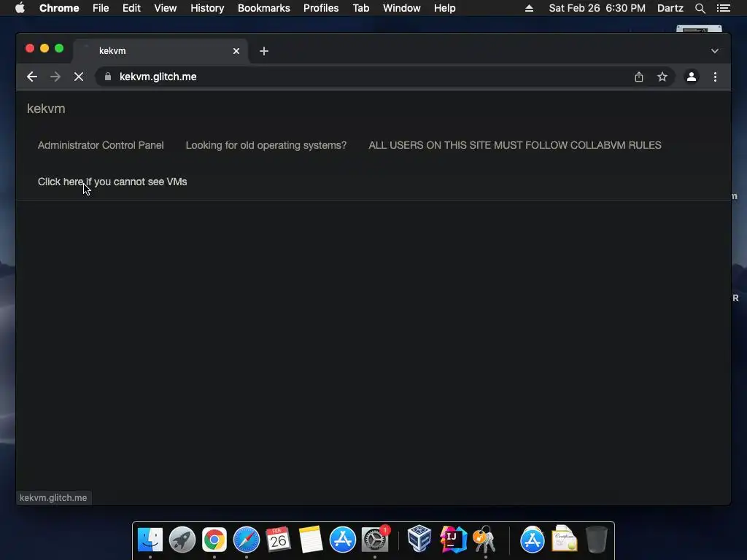This screenshot has height=560, width=747.
Task: Open Finder from the Dock
Action: pyautogui.click(x=150, y=540)
